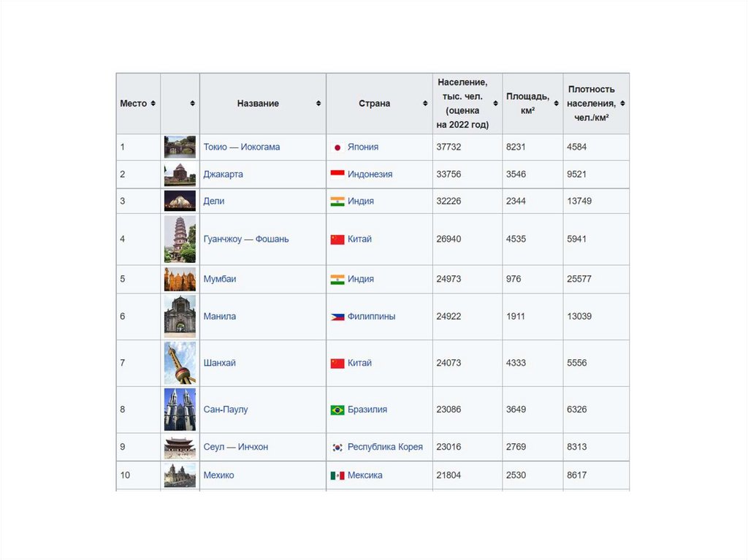The width and height of the screenshot is (748, 560).
Task: Click the Japan flag icon
Action: 337,147
